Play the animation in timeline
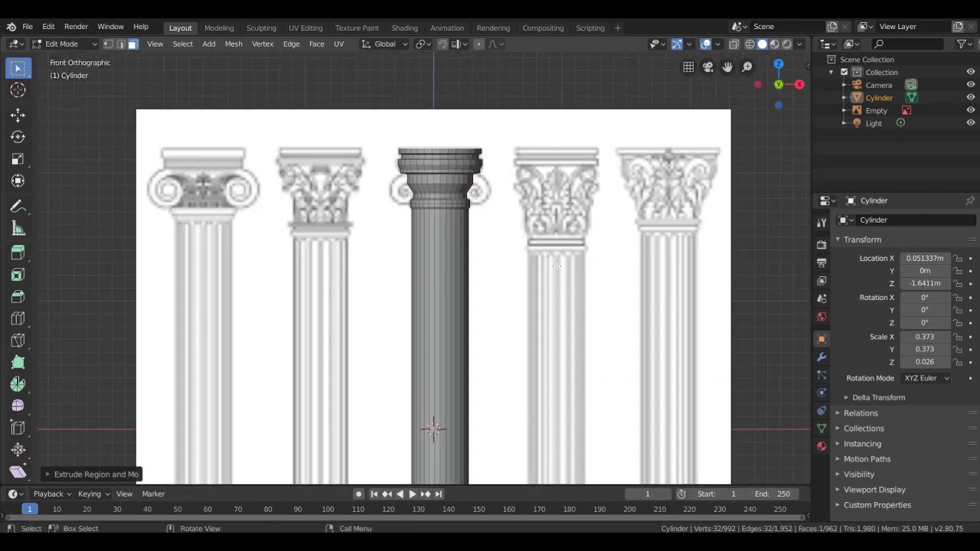Viewport: 980px width, 551px height. (x=413, y=494)
